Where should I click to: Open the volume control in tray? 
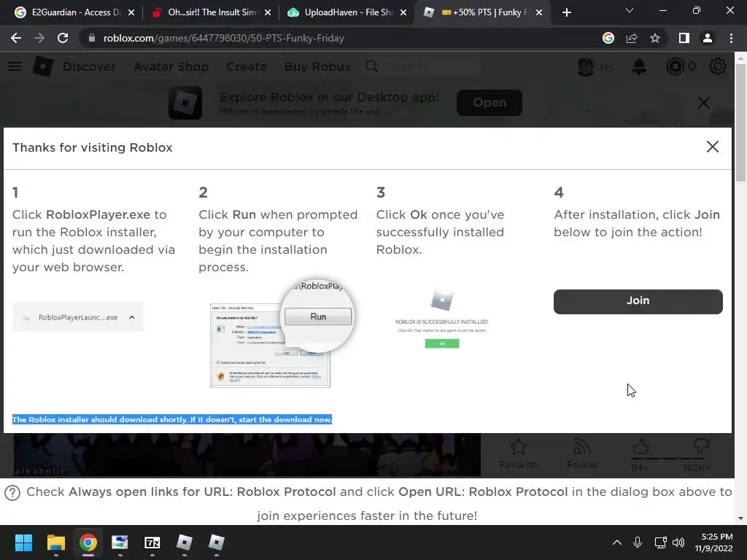[x=678, y=542]
